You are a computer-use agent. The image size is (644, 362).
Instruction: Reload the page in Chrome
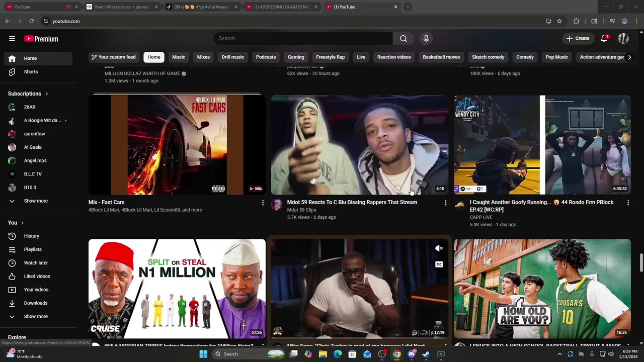pos(31,21)
